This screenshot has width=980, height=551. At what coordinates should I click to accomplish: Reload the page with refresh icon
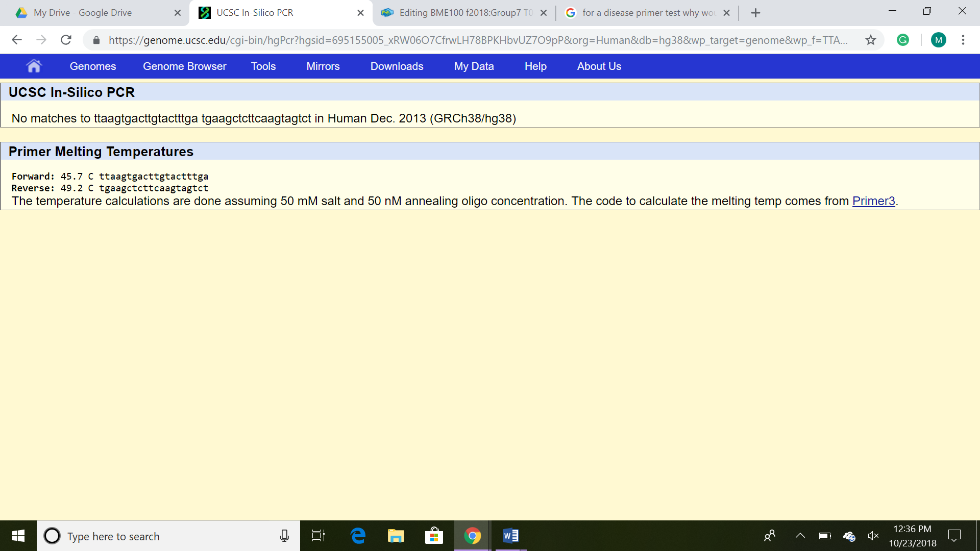(66, 40)
